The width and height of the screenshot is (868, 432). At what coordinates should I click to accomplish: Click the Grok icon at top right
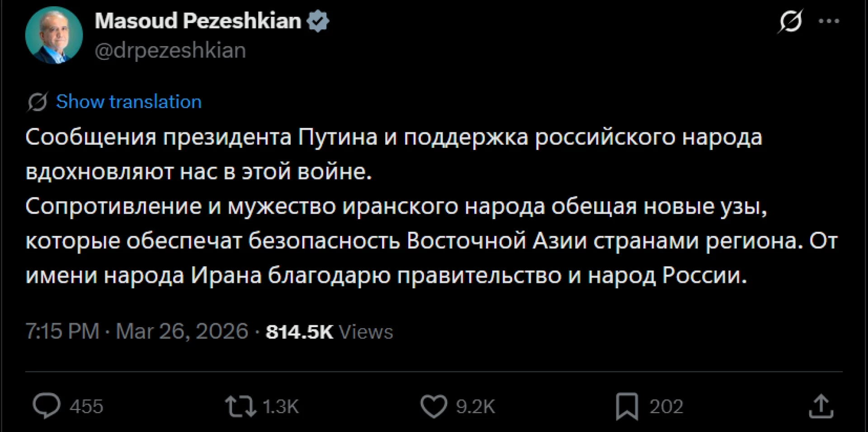click(790, 21)
